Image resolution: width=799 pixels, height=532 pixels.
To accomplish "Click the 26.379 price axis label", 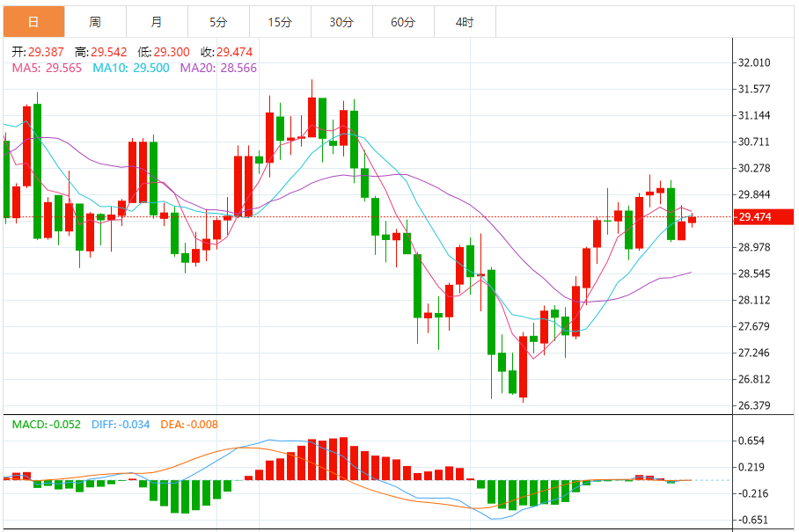I will coord(754,405).
